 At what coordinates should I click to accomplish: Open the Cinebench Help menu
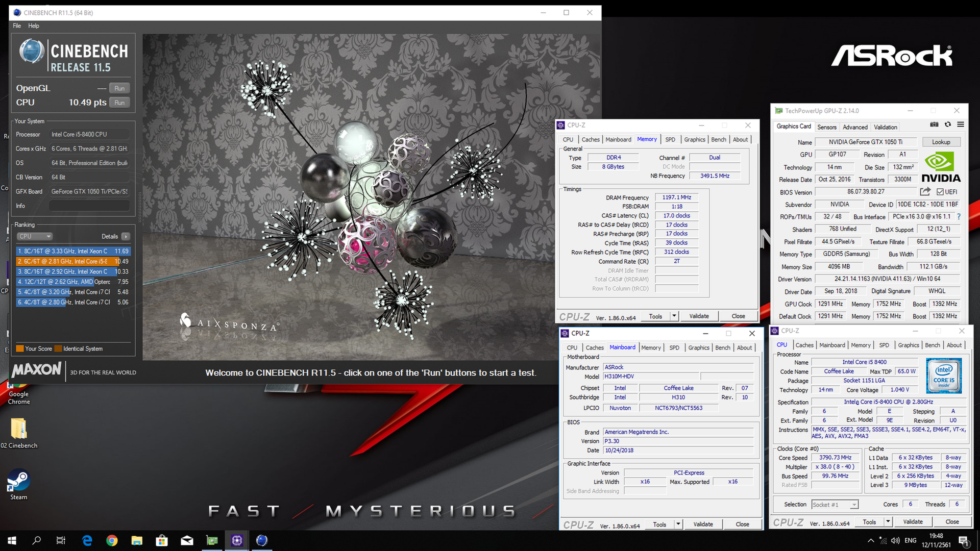34,26
